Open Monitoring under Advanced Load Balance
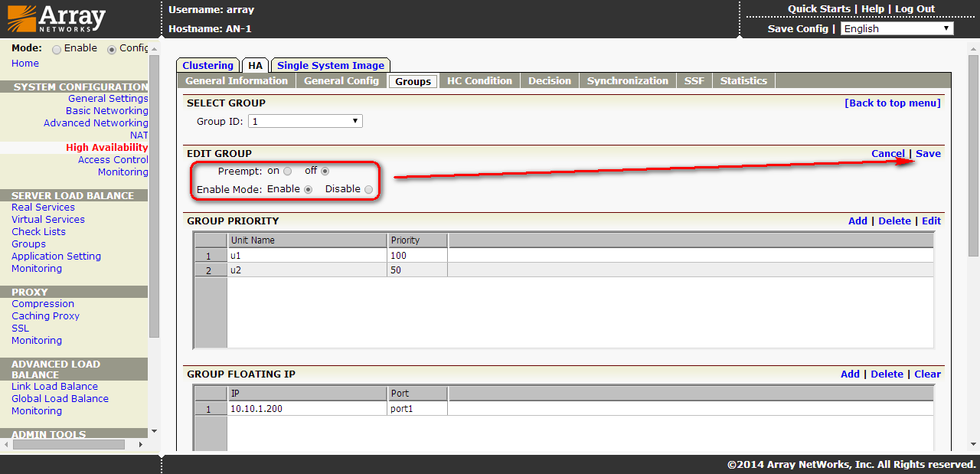Viewport: 980px width, 474px height. point(37,410)
